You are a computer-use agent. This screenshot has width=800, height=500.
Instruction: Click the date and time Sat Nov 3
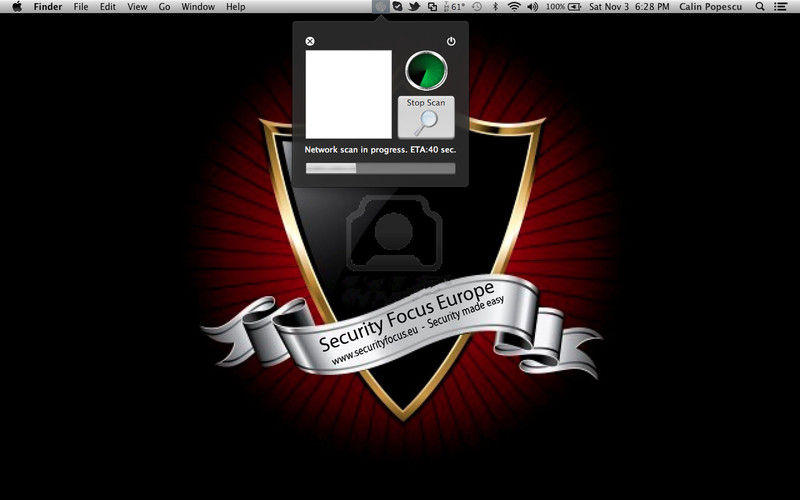click(x=629, y=7)
